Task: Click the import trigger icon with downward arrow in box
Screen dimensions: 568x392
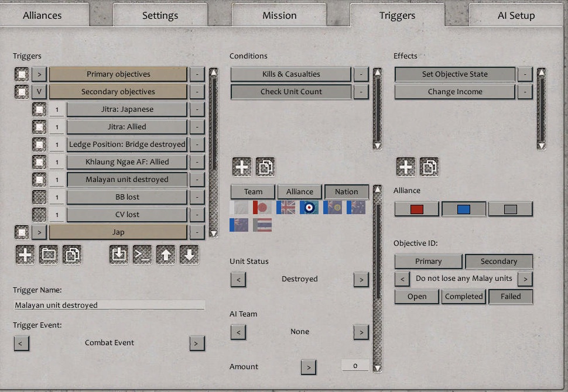Action: (x=119, y=255)
